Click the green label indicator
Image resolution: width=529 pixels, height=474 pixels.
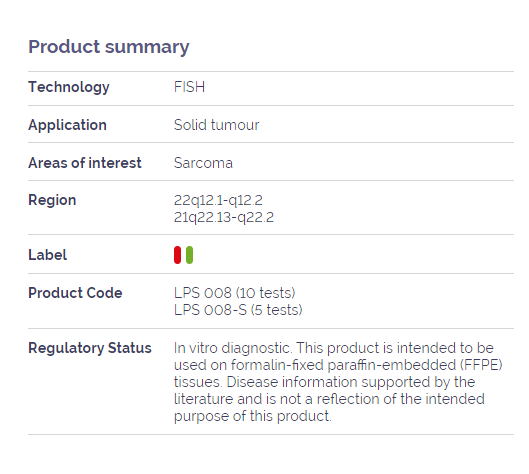click(189, 255)
